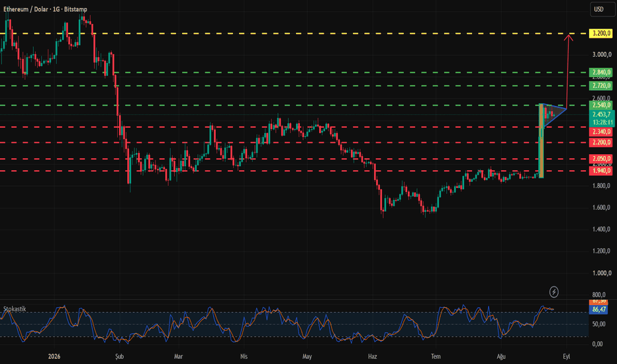Image resolution: width=617 pixels, height=364 pixels.
Task: Click the red 2.340,0 price label
Action: tap(601, 132)
